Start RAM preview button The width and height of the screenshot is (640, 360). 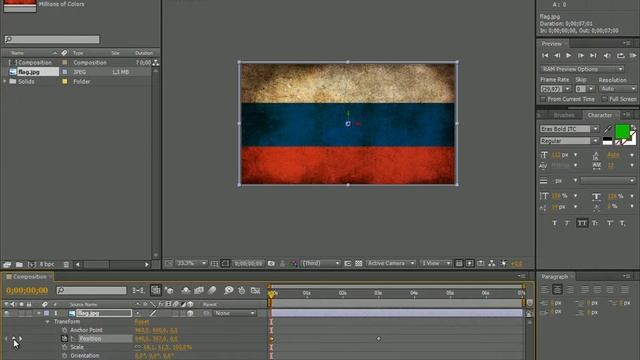point(633,56)
